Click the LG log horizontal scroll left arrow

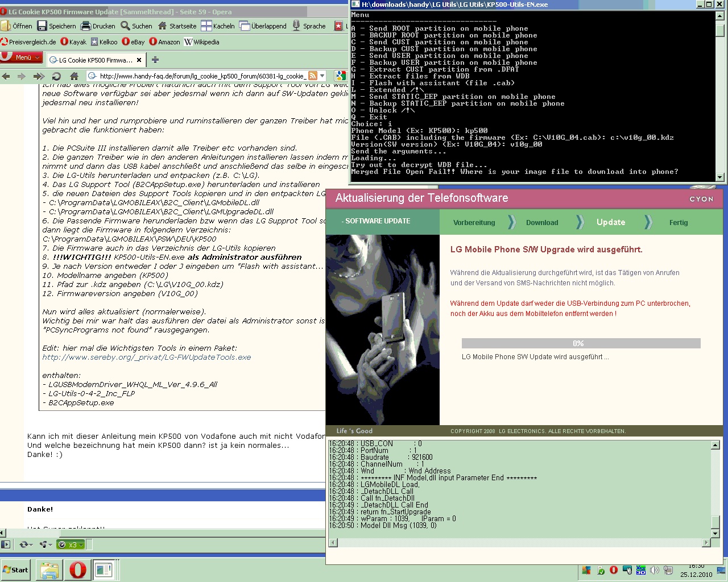coord(333,543)
